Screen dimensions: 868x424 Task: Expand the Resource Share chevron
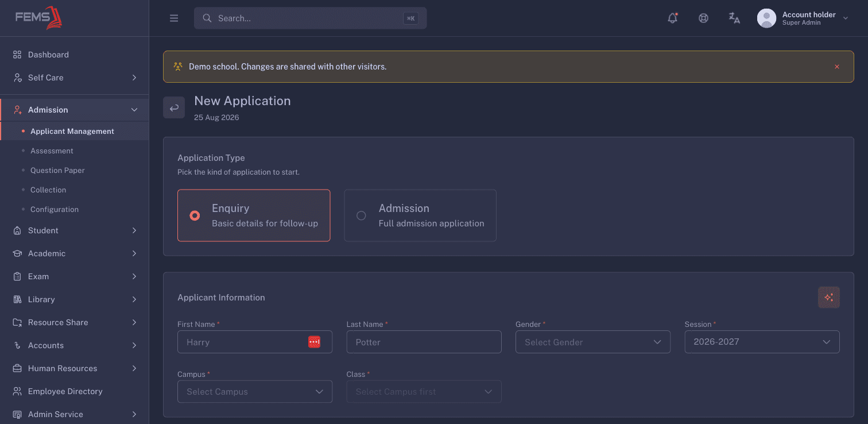point(134,322)
